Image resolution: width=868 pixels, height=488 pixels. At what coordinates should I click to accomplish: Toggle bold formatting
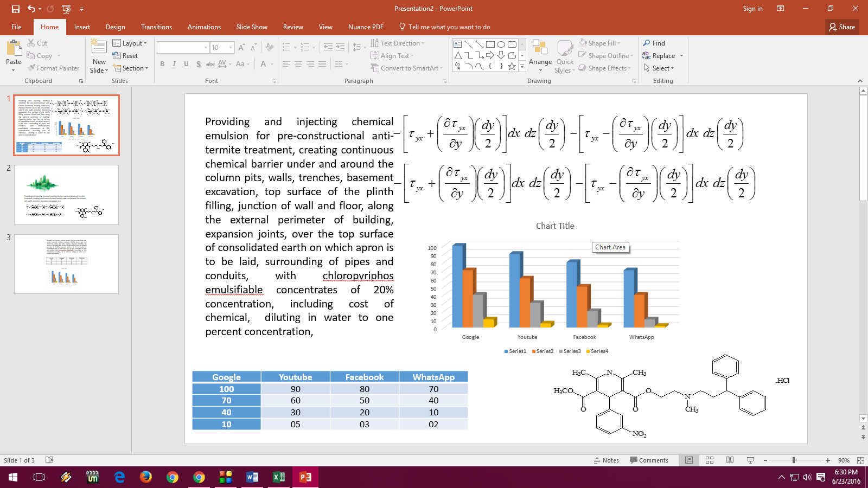(162, 63)
